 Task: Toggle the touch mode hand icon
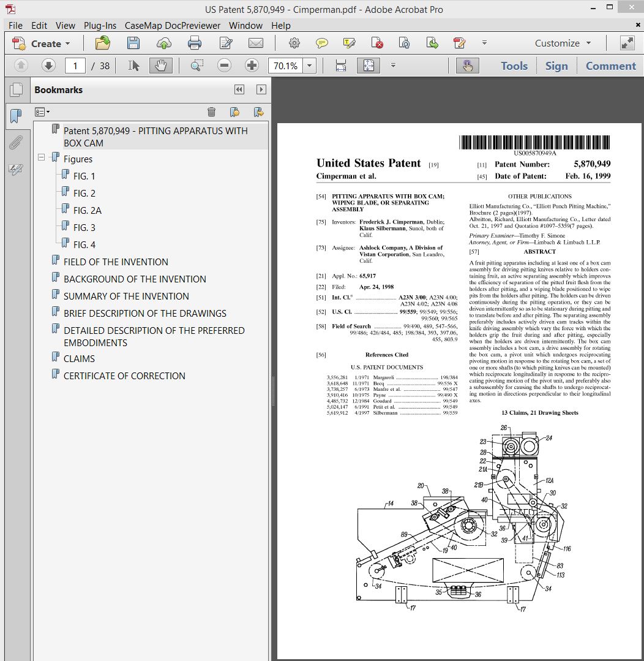pos(468,66)
